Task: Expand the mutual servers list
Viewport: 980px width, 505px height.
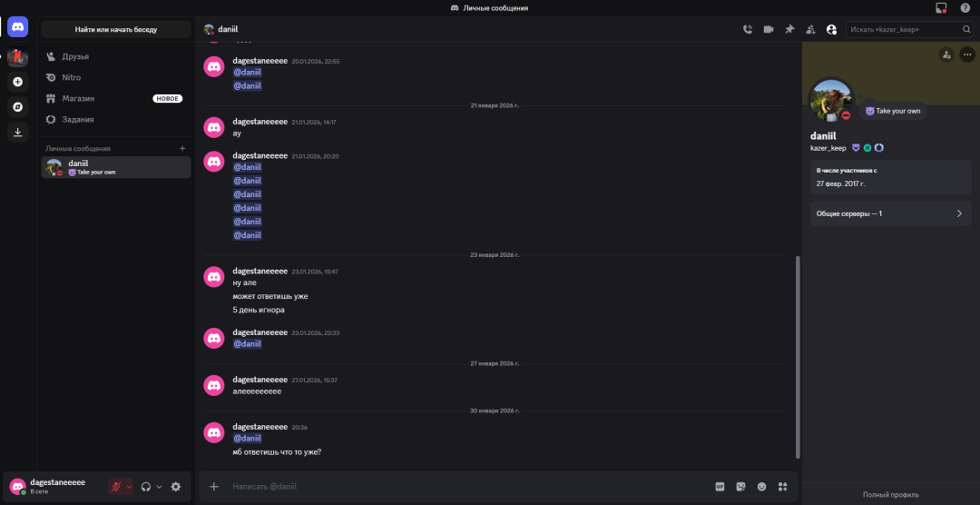Action: (x=890, y=213)
